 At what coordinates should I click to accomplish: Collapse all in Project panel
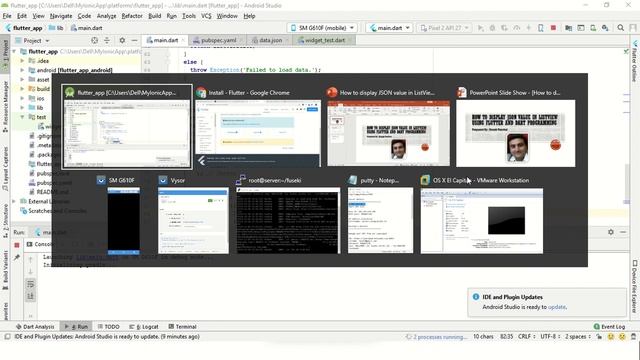(107, 40)
